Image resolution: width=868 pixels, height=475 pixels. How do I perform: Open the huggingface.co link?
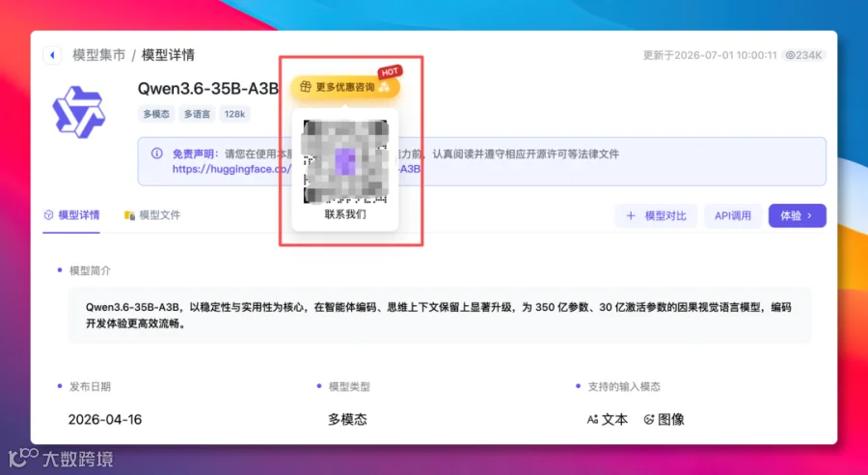coord(231,169)
